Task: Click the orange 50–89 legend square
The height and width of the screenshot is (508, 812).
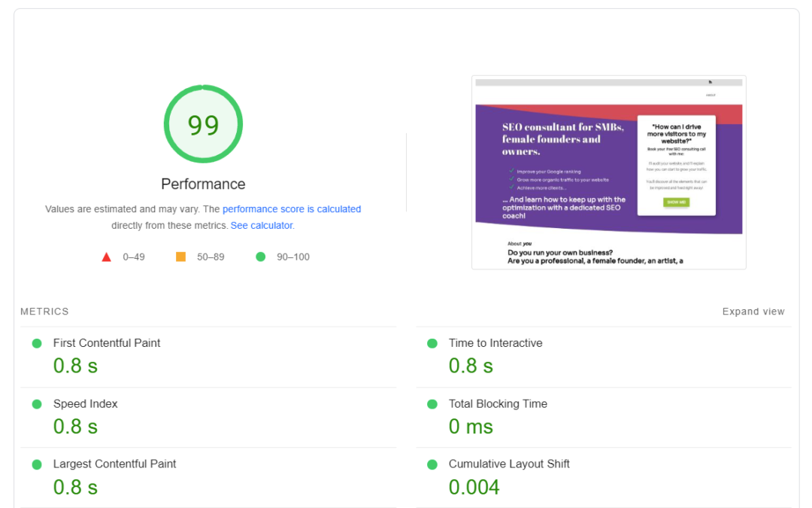Action: pos(180,257)
